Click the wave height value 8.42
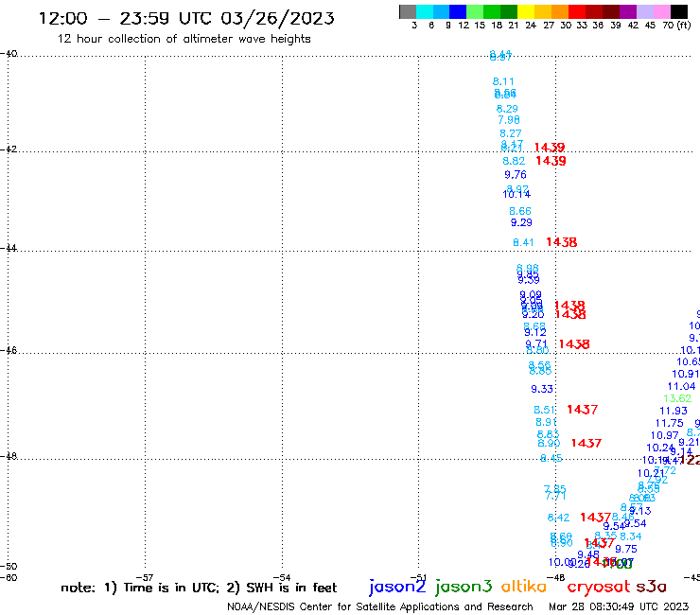Image resolution: width=700 pixels, height=615 pixels. coord(558,518)
